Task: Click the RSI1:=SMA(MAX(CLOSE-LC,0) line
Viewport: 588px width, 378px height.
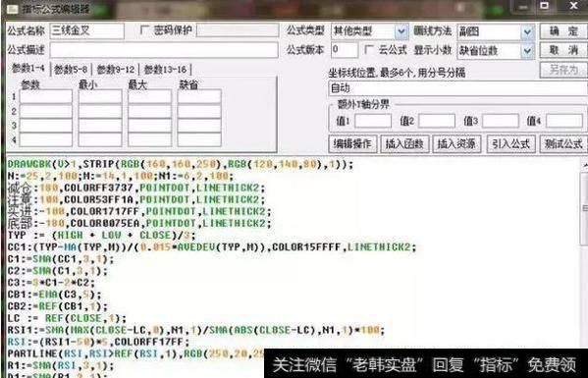Action: coord(196,330)
